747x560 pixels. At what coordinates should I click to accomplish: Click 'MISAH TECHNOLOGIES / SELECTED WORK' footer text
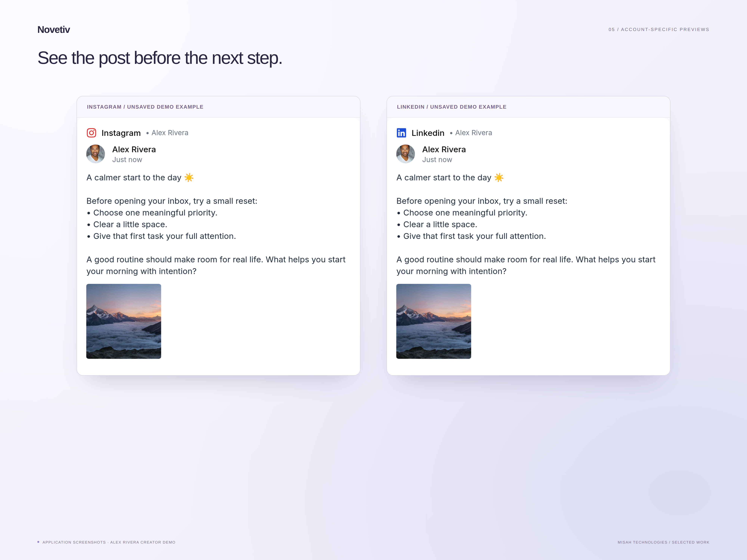point(664,542)
